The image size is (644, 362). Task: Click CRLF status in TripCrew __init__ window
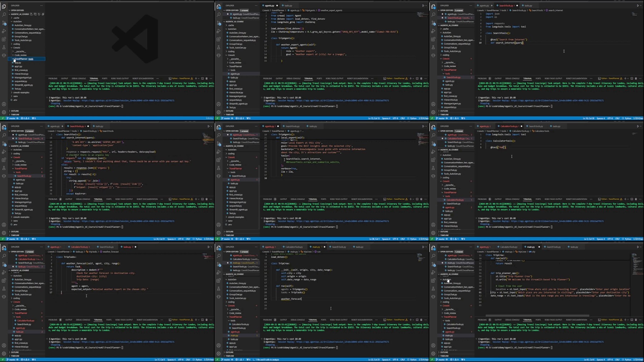coord(403,359)
